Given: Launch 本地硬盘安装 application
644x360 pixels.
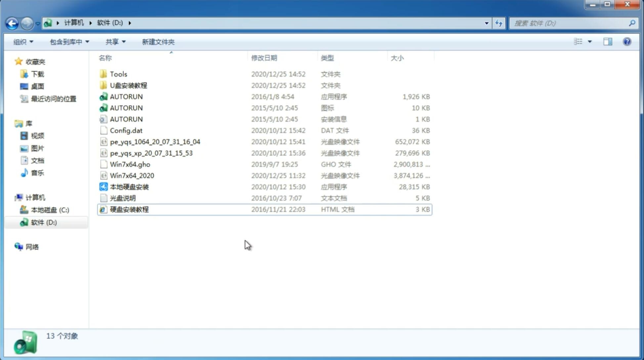Looking at the screenshot, I should pos(129,187).
